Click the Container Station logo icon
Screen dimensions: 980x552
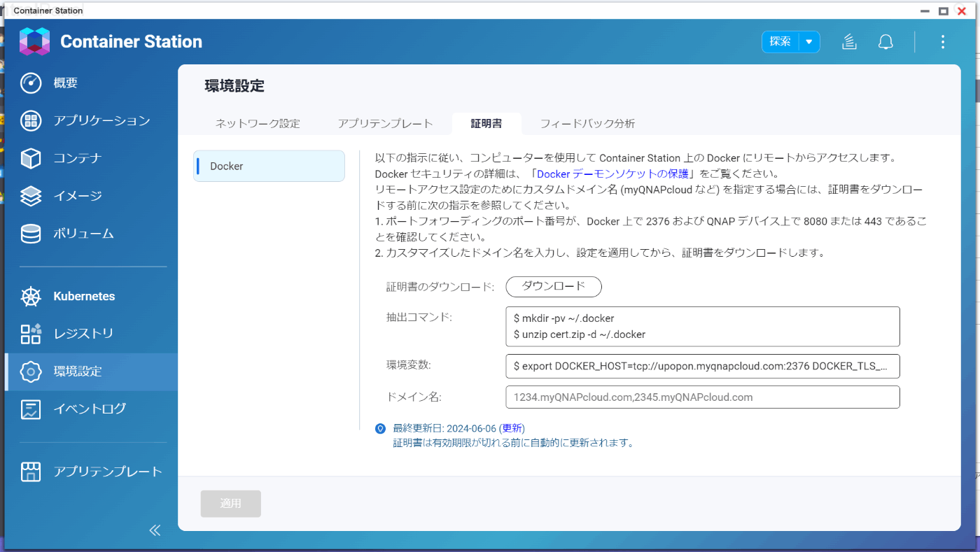click(34, 41)
